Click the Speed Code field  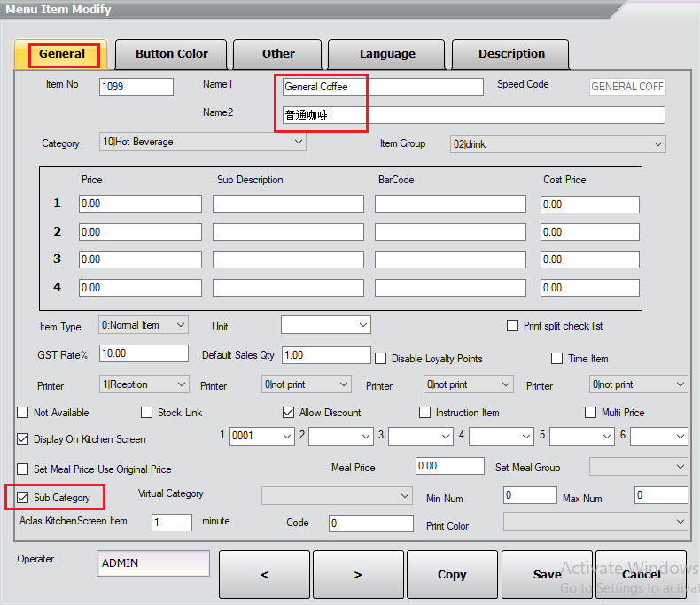point(627,87)
